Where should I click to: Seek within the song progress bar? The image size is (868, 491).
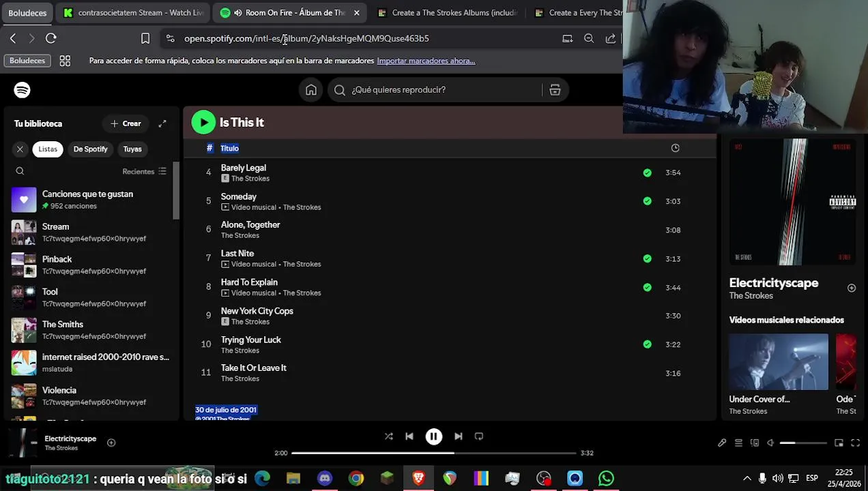pyautogui.click(x=434, y=453)
